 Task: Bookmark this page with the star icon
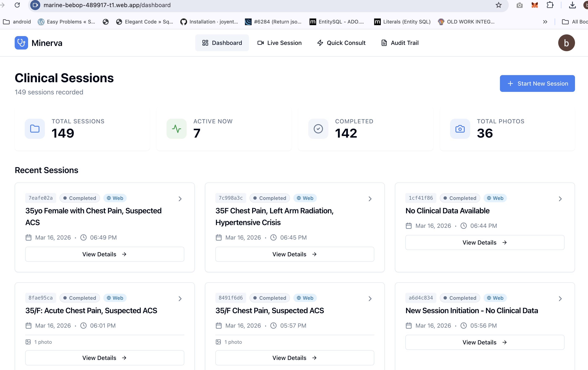click(x=498, y=5)
